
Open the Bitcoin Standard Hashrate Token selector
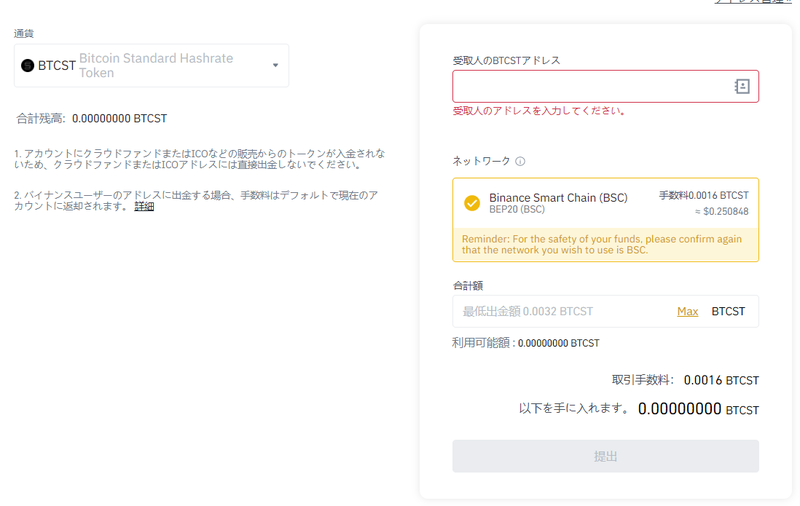click(152, 65)
